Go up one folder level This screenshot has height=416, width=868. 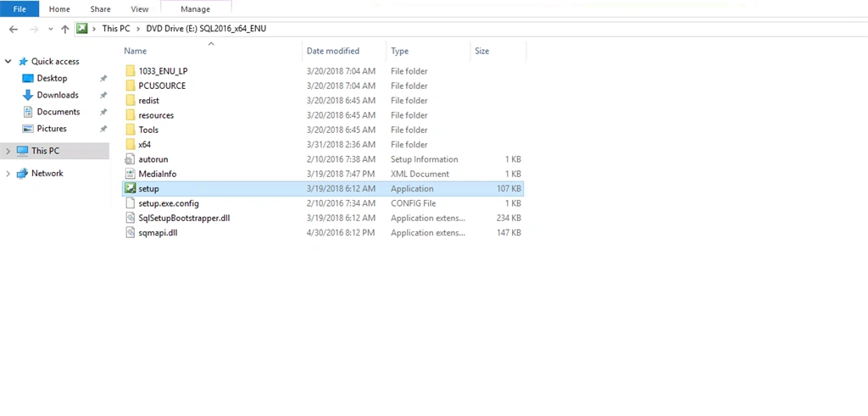tap(64, 29)
